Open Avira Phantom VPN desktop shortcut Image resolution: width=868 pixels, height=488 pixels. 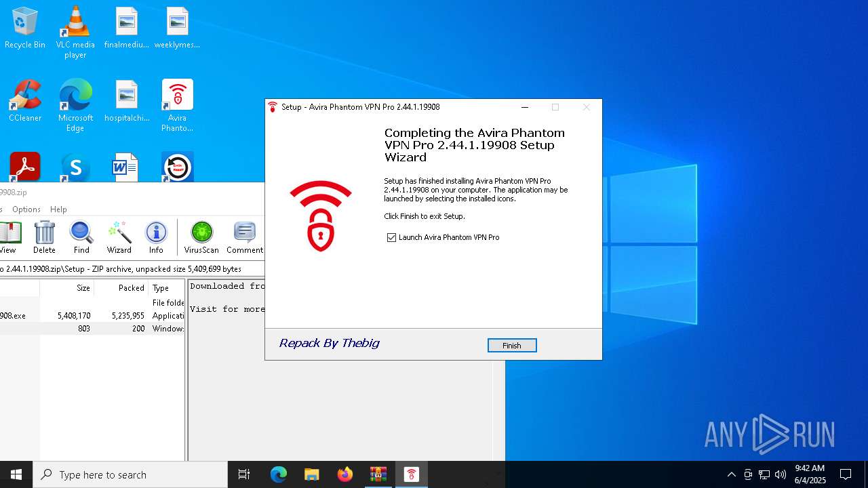pos(177,106)
